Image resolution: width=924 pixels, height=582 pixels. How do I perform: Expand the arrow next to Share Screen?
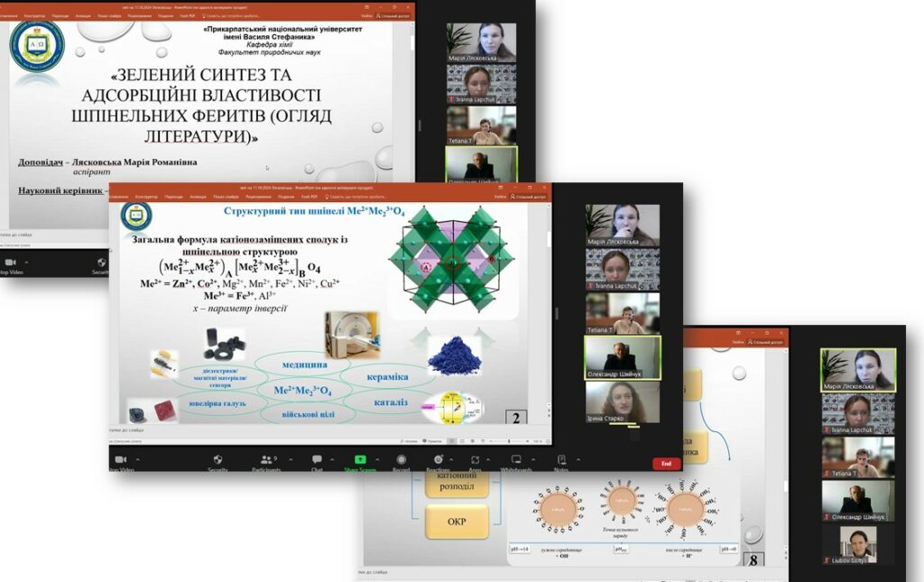pos(377,457)
